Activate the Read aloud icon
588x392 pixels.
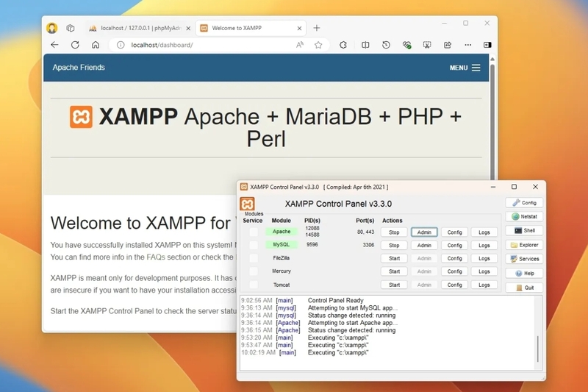(x=300, y=45)
